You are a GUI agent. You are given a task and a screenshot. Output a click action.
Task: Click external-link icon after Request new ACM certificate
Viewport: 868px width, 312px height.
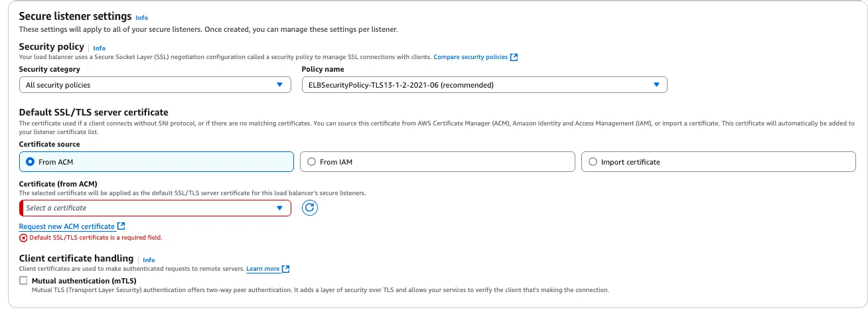[121, 226]
